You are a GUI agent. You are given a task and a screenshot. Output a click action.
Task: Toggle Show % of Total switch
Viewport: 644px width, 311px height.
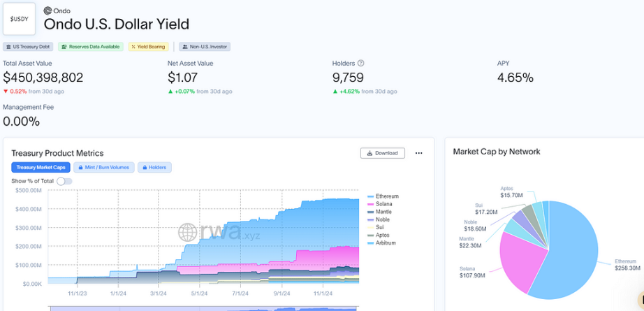[x=64, y=181]
